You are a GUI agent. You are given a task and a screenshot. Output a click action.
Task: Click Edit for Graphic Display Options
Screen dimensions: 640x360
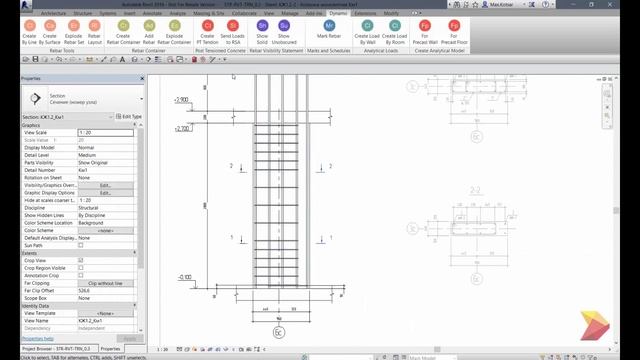(105, 193)
